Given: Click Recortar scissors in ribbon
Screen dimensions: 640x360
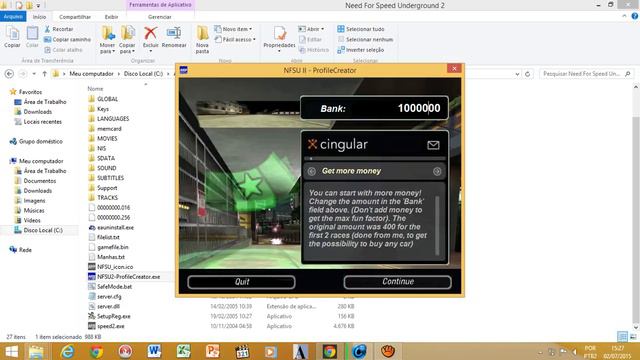Looking at the screenshot, I should pos(59,29).
